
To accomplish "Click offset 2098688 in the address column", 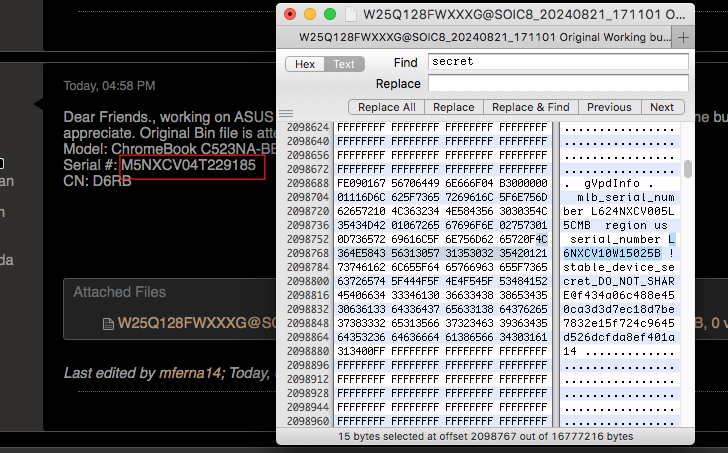I will click(x=308, y=183).
